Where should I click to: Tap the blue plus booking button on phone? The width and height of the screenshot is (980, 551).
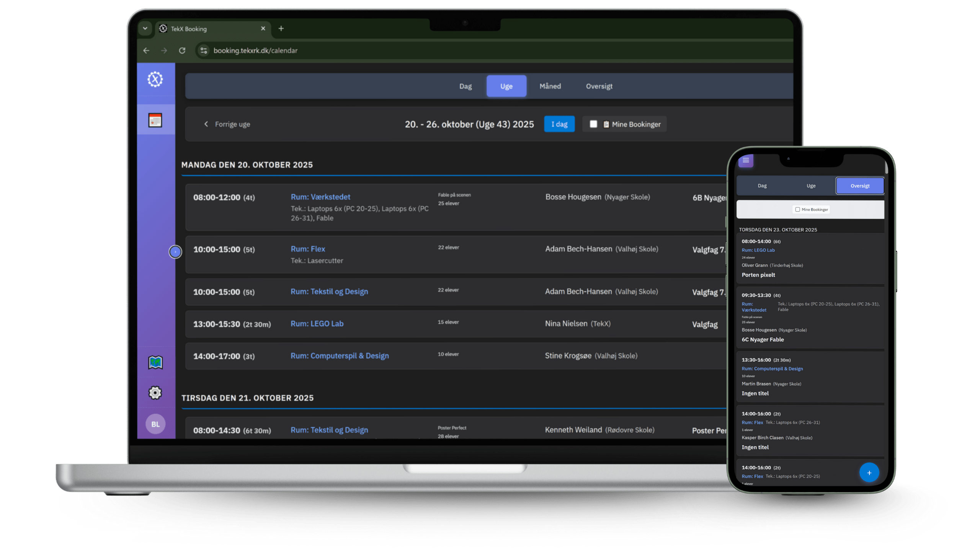[x=869, y=473]
